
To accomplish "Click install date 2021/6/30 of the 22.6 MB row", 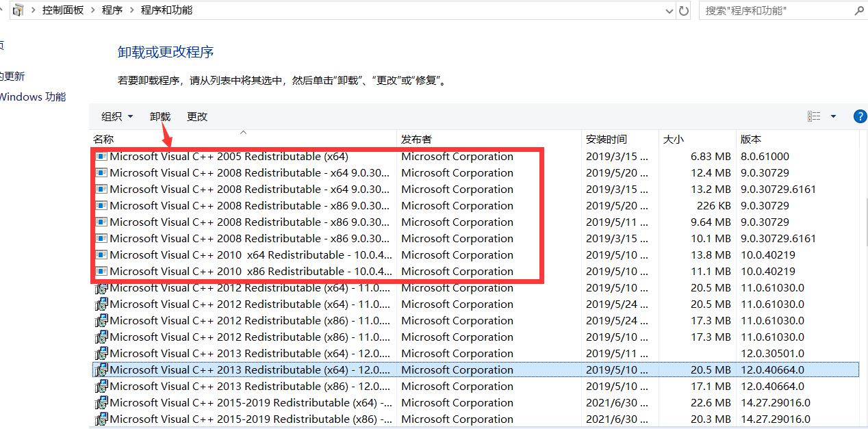I will (617, 403).
